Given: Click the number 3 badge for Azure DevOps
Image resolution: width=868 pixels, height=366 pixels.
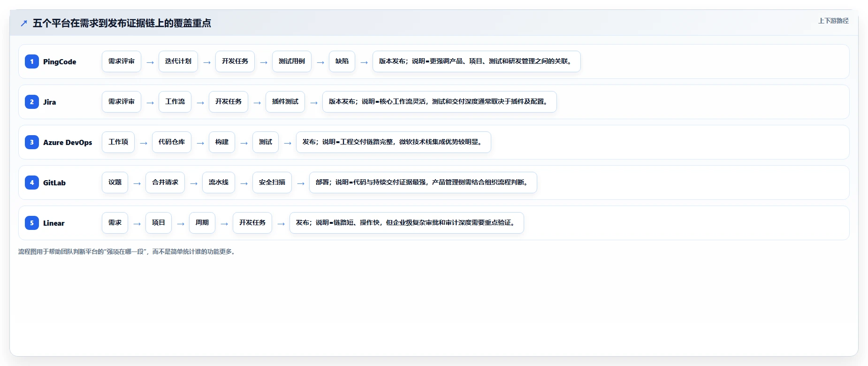Looking at the screenshot, I should (32, 142).
